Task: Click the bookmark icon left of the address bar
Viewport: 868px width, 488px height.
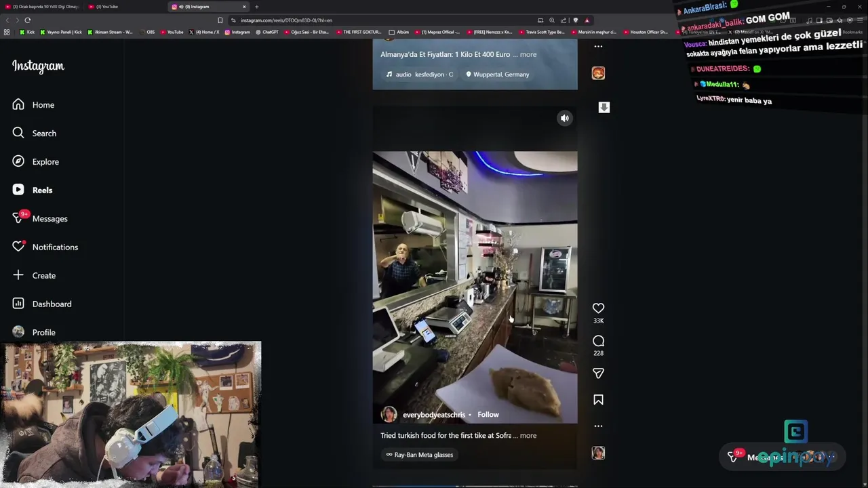Action: tap(220, 20)
